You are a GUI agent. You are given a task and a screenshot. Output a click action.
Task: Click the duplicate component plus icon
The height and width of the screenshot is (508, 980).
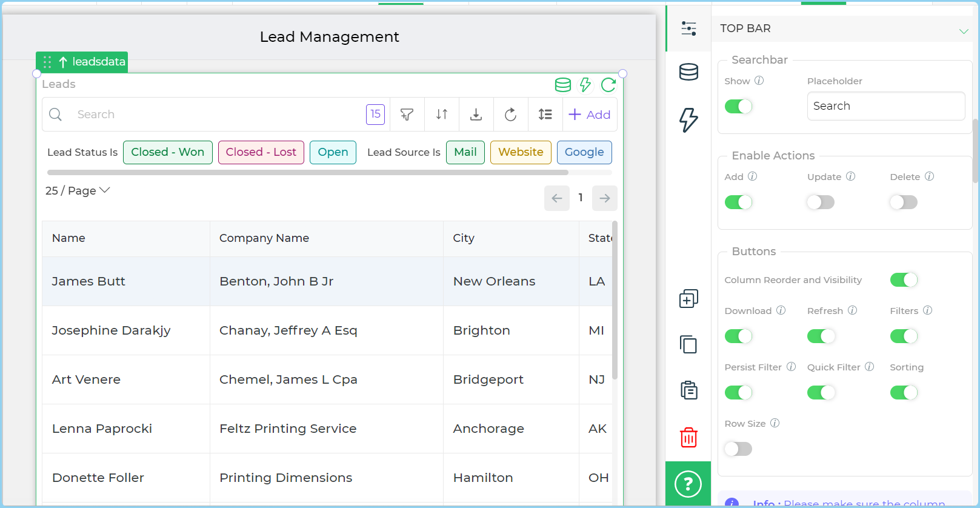(x=688, y=298)
